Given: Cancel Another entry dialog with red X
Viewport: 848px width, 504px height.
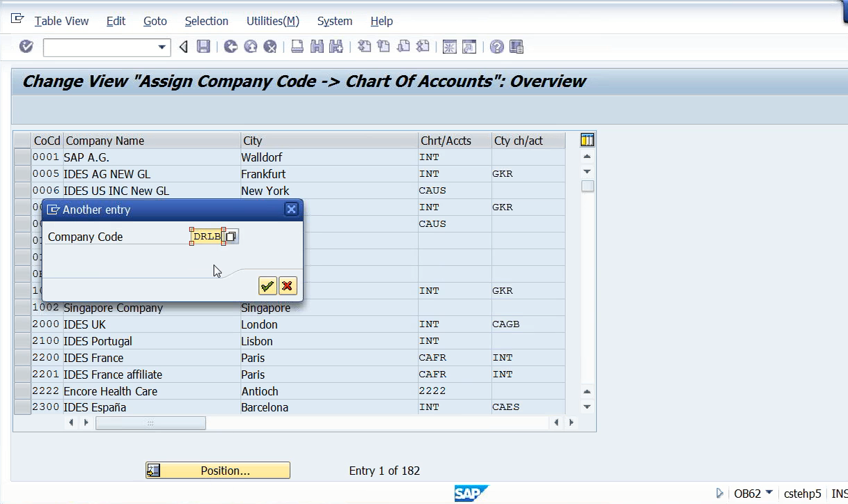Looking at the screenshot, I should pyautogui.click(x=288, y=285).
